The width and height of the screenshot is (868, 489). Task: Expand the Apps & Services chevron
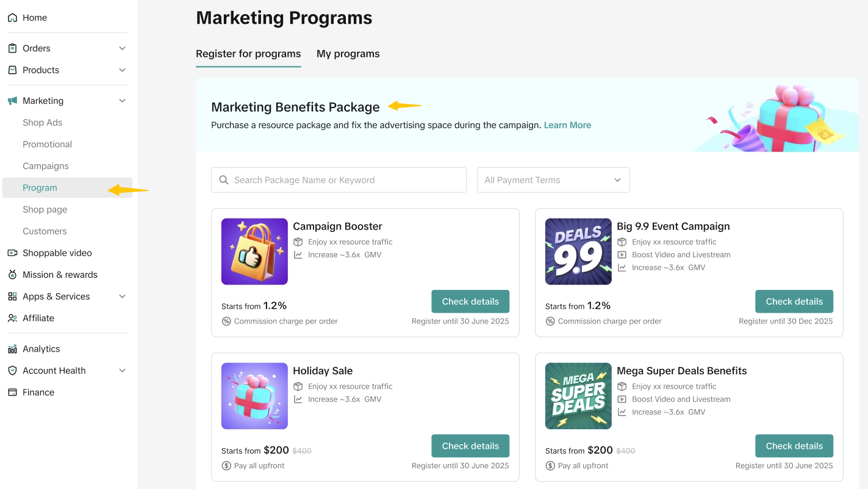(x=122, y=297)
